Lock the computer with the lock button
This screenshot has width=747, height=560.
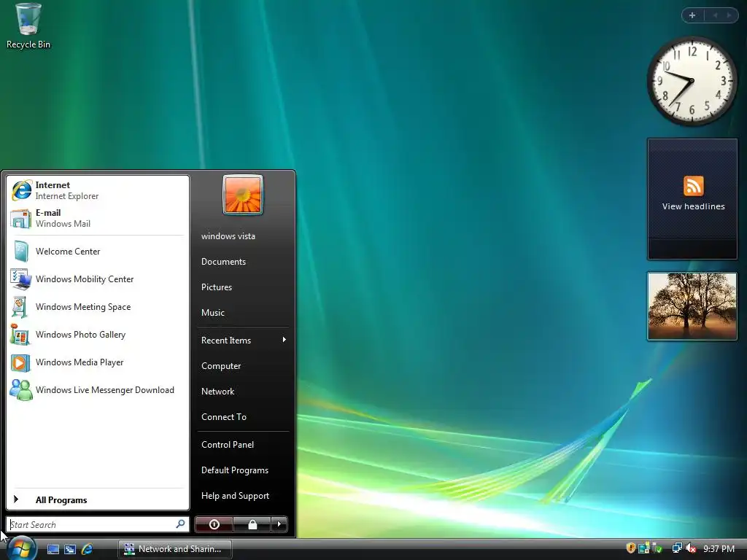pos(252,524)
